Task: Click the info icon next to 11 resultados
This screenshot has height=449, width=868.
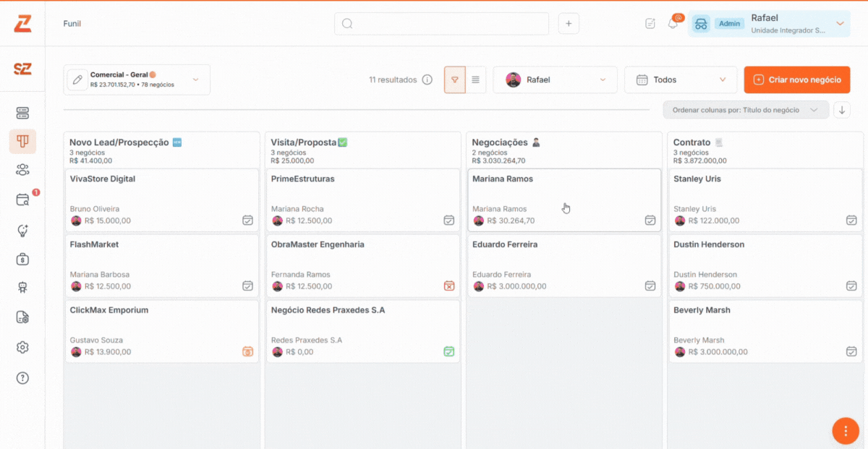Action: point(427,80)
